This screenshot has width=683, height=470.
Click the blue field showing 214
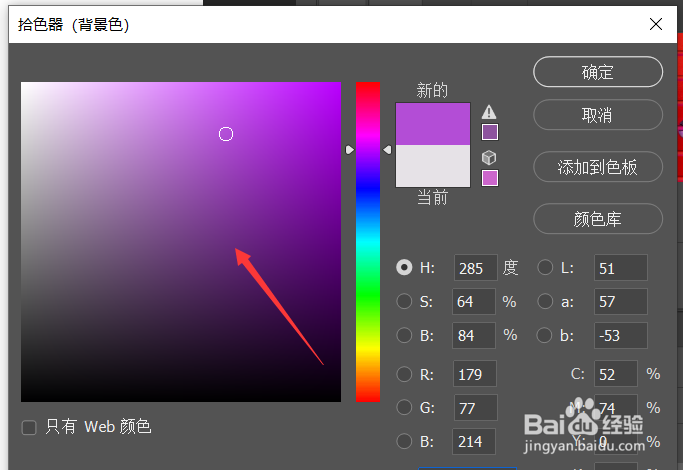[474, 442]
